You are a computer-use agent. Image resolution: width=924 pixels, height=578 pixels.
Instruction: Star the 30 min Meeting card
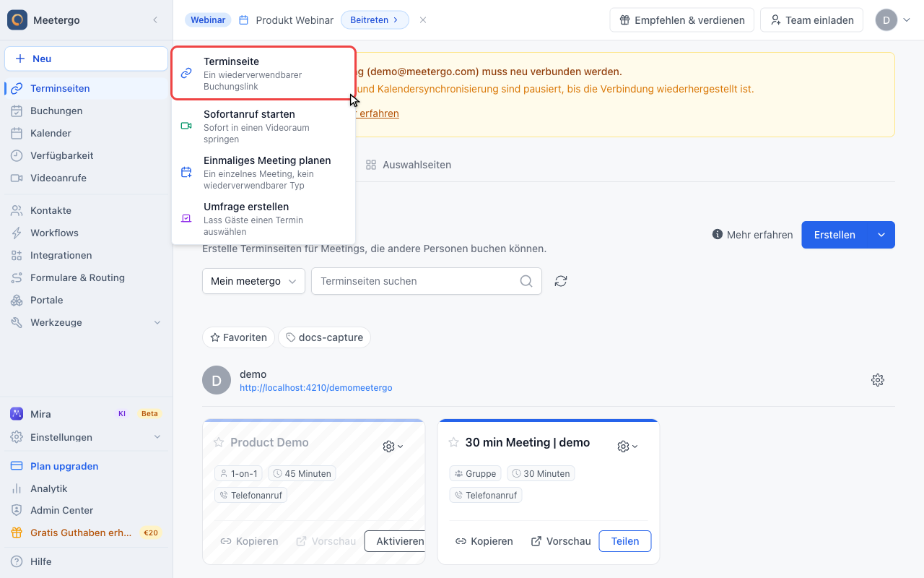tap(454, 442)
